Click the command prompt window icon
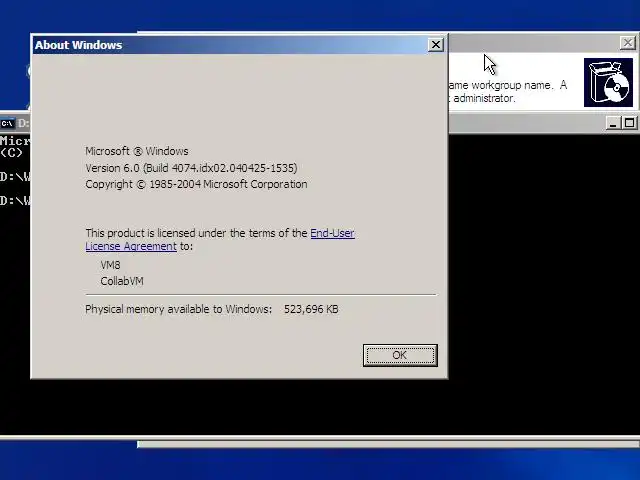Screen dimensions: 640x480 pos(7,123)
